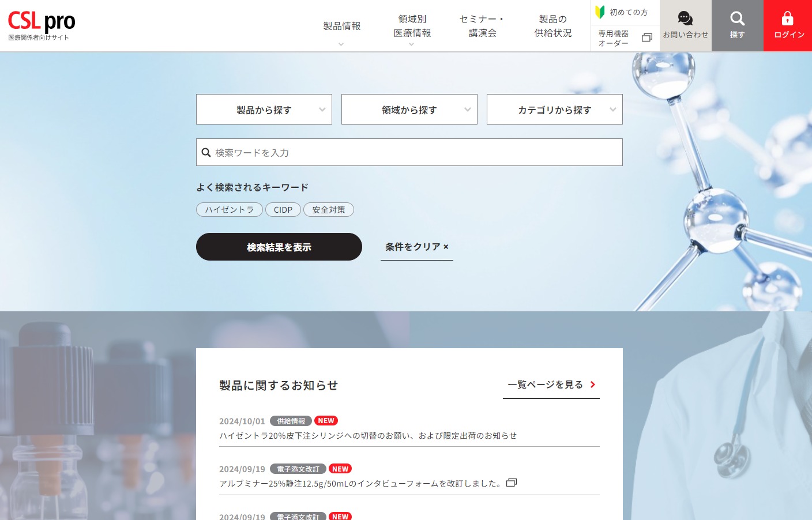Open the 製品情報 navigation menu
This screenshot has height=520, width=812.
[341, 27]
